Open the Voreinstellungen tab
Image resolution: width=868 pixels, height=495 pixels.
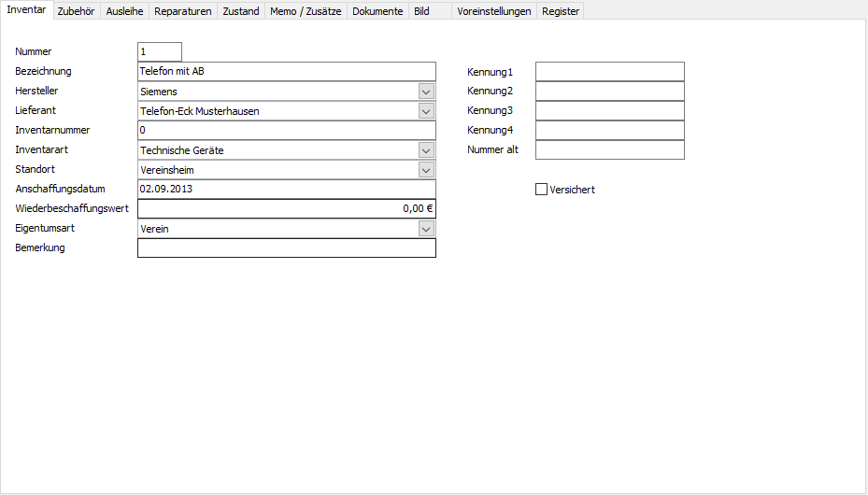[494, 11]
